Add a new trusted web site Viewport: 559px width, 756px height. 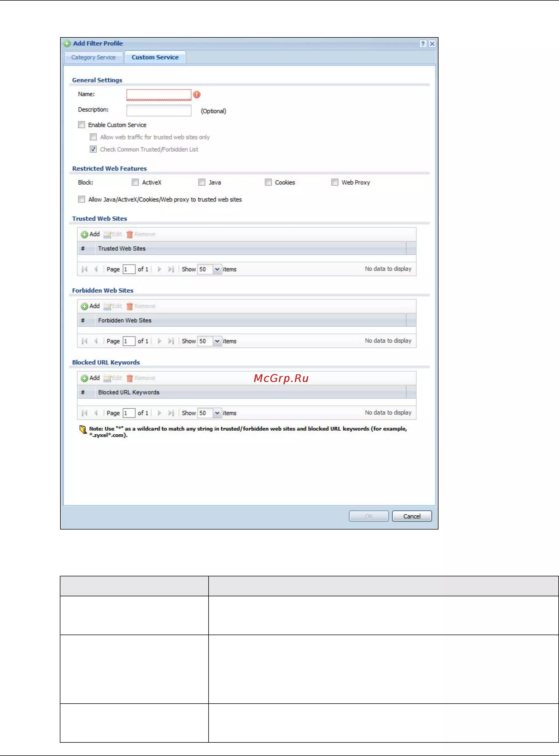click(x=90, y=234)
